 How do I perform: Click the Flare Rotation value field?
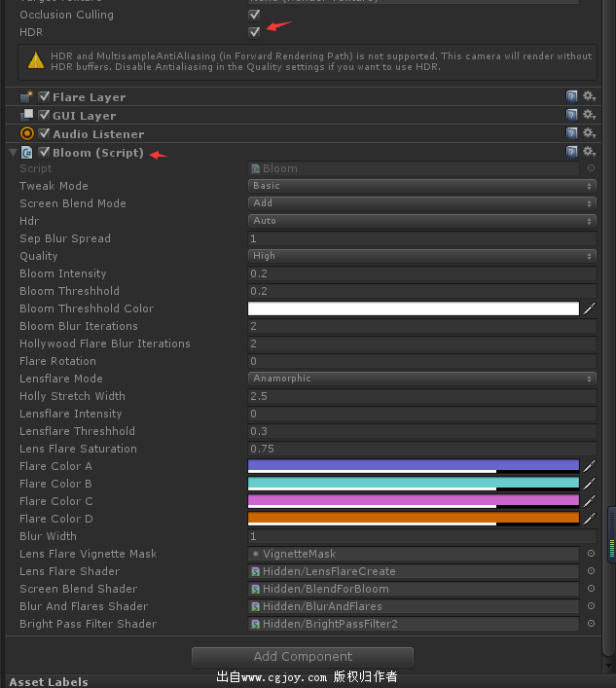click(x=421, y=361)
